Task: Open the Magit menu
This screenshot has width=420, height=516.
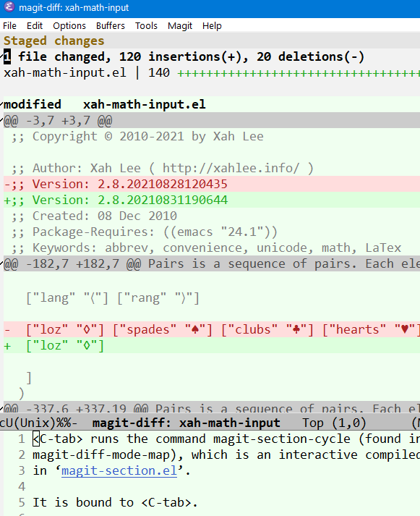Action: (180, 25)
